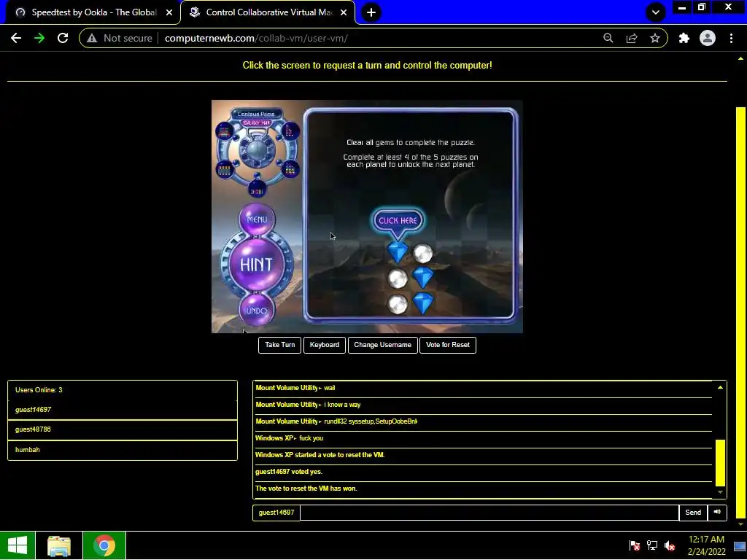Select the bottom puzzle planet icon
The image size is (747, 560).
pyautogui.click(x=257, y=190)
